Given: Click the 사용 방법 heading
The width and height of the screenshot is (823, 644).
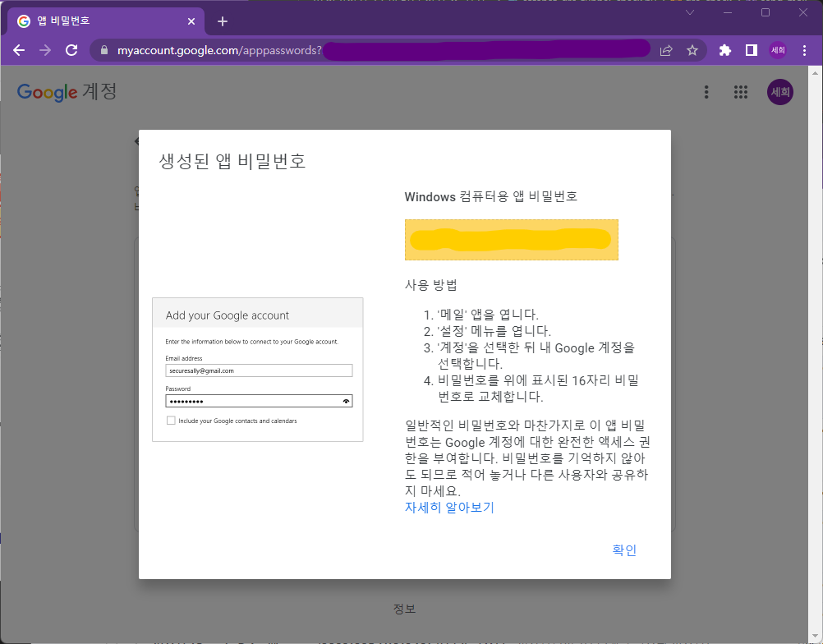Looking at the screenshot, I should (x=430, y=285).
